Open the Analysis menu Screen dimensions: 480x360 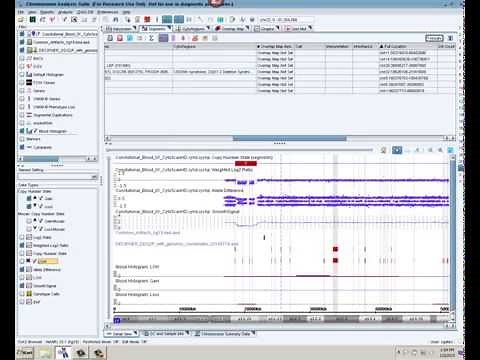65,12
